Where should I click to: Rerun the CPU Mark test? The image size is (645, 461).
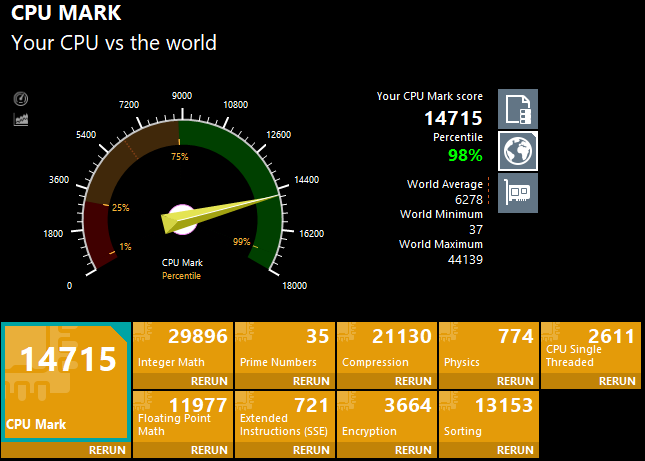tap(107, 450)
